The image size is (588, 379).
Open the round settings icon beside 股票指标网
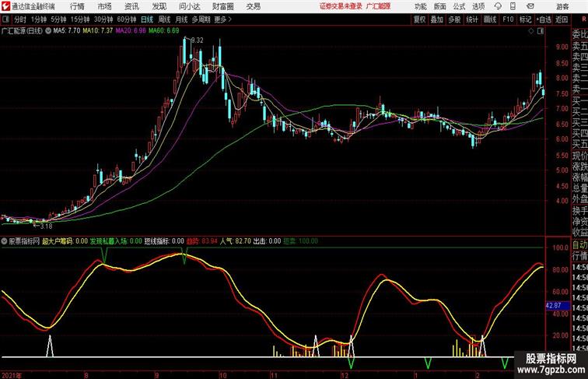point(4,241)
